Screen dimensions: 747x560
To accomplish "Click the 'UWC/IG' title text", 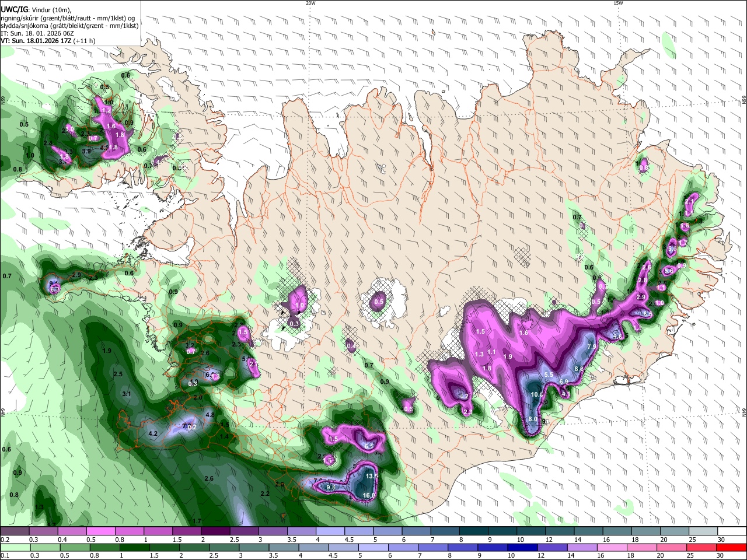I will point(13,9).
